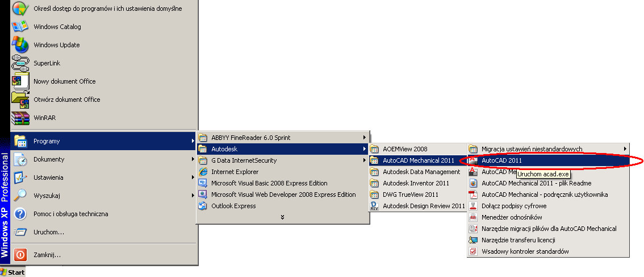Click the AutoCAD 2011 red A icon
Image resolution: width=644 pixels, height=277 pixels.
(x=473, y=160)
